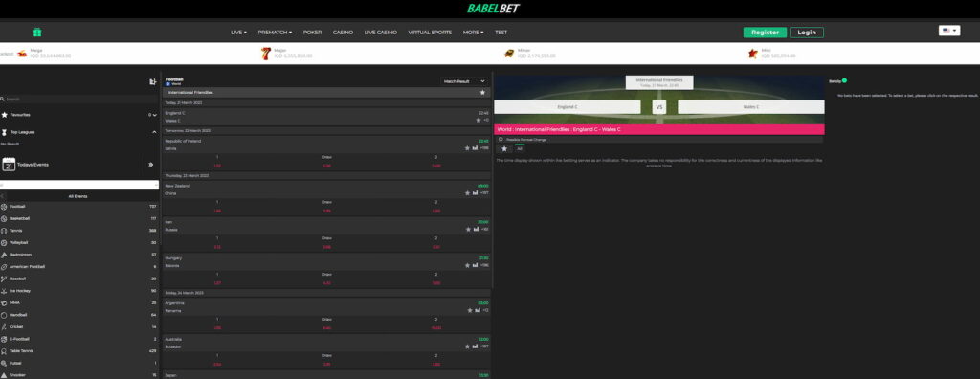The image size is (980, 379).
Task: Click the Register button
Action: [765, 32]
